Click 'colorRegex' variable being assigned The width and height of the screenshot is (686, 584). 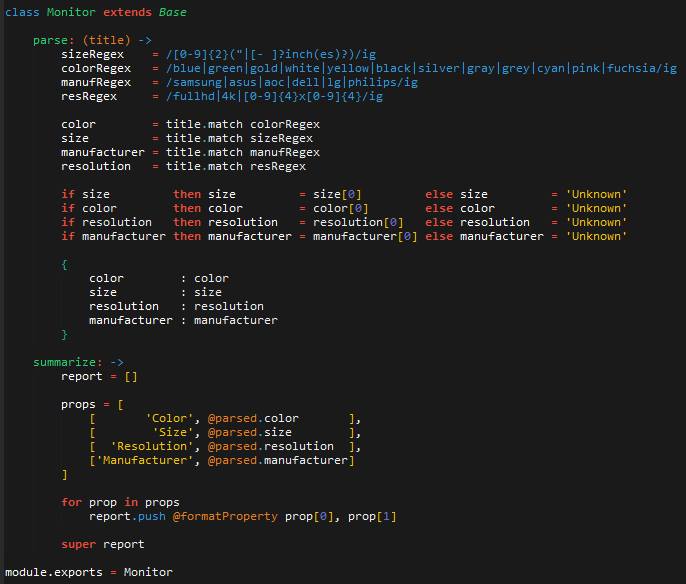click(x=96, y=68)
